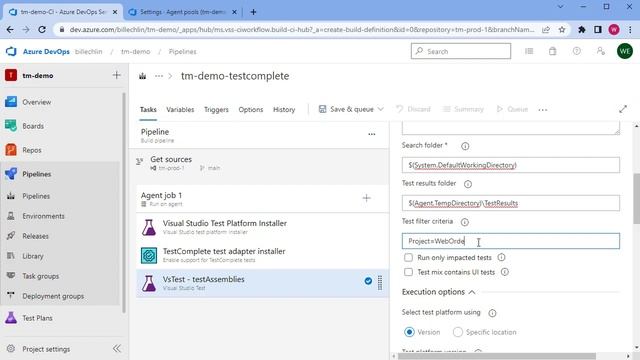Collapse the sidebar with double chevron

click(x=117, y=349)
